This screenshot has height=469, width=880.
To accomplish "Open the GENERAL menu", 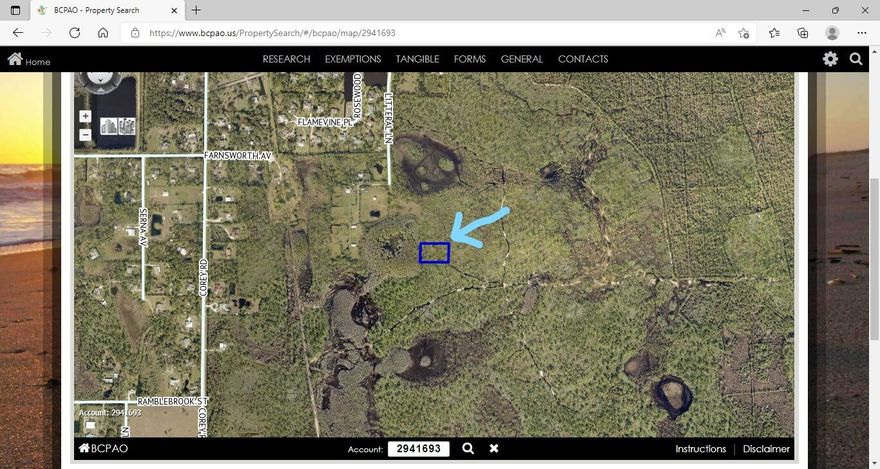I will pos(522,59).
